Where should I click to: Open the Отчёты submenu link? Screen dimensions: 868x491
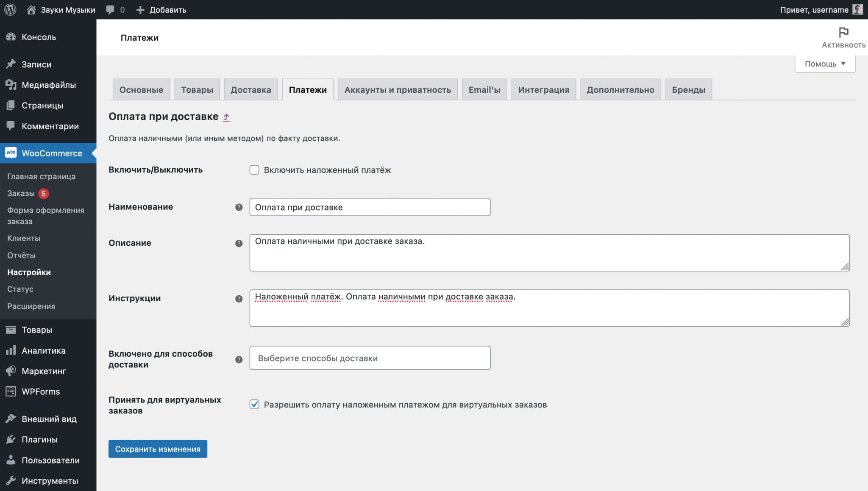(21, 255)
